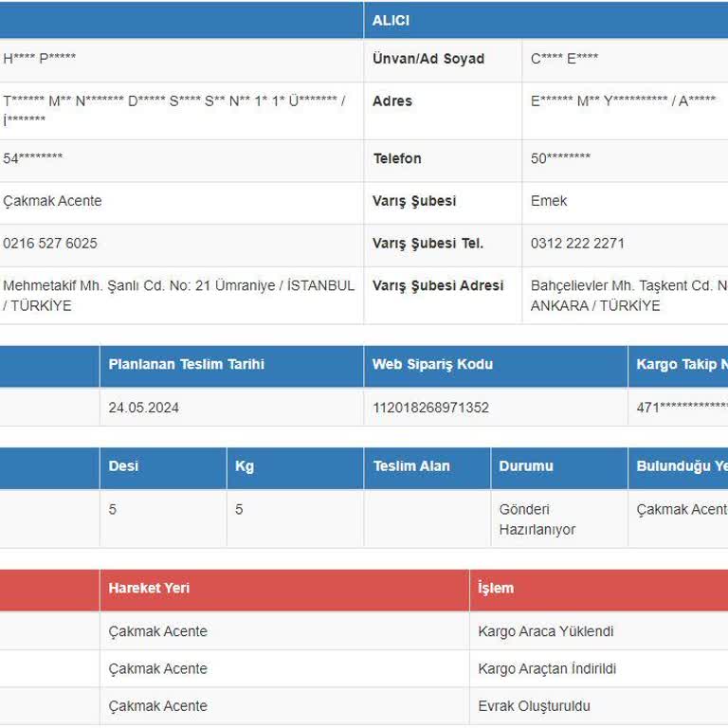Click the Varış Şubesi Tel. label
This screenshot has height=728, width=728.
tap(428, 244)
